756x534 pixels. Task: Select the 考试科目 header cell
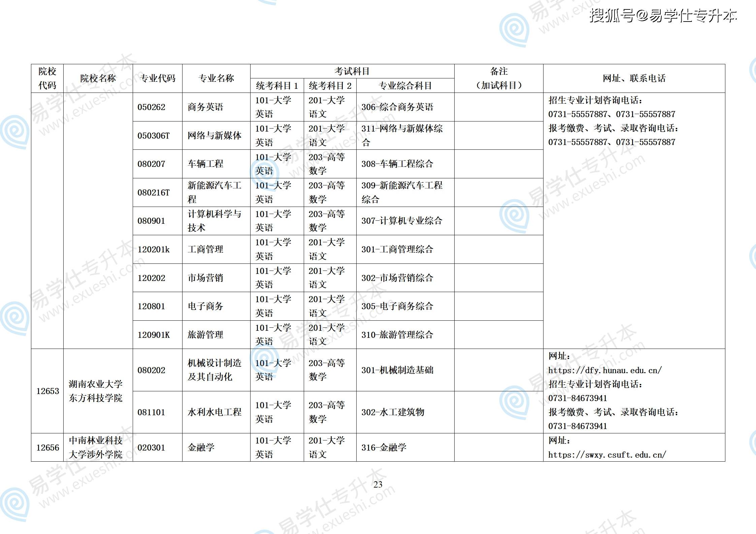click(352, 71)
